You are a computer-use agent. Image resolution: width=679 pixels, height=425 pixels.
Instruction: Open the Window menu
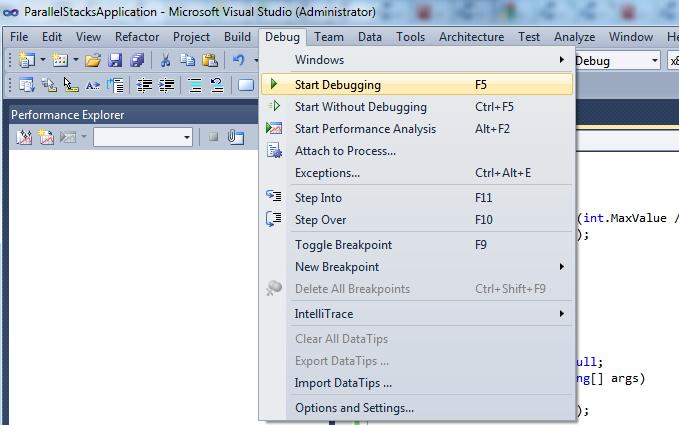click(x=631, y=37)
